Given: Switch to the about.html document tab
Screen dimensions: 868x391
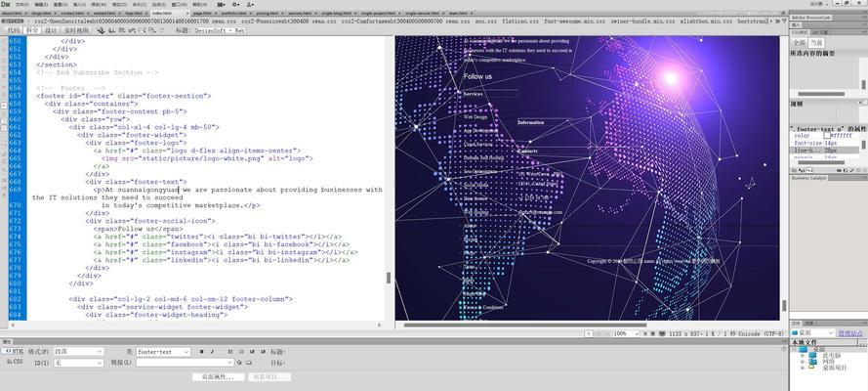Looking at the screenshot, I should point(12,13).
